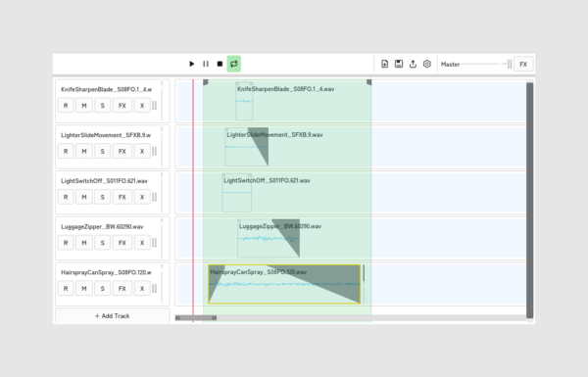
Task: Select the LuggageZipper audio clip
Action: [269, 238]
